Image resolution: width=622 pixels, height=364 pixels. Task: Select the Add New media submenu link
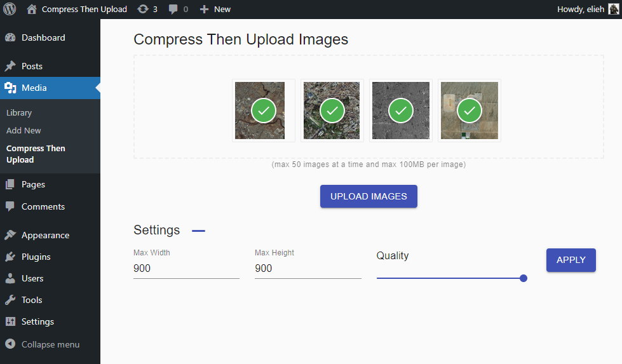[24, 130]
